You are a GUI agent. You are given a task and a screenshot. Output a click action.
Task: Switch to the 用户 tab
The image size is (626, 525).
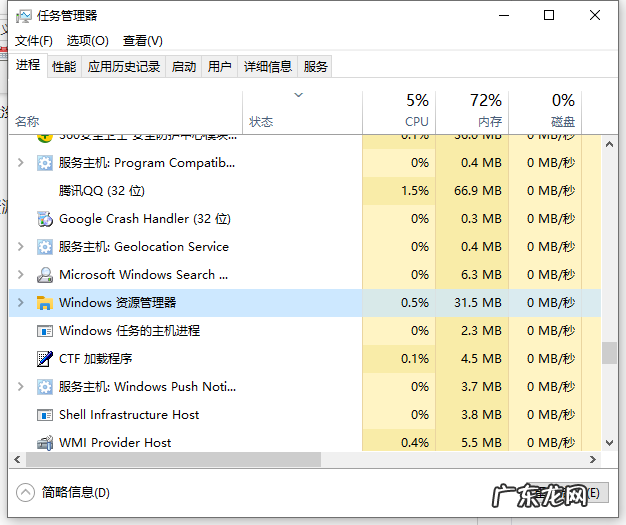point(220,66)
